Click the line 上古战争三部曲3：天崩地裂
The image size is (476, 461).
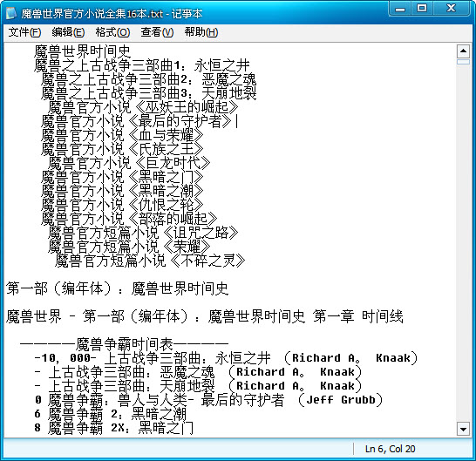pyautogui.click(x=149, y=93)
